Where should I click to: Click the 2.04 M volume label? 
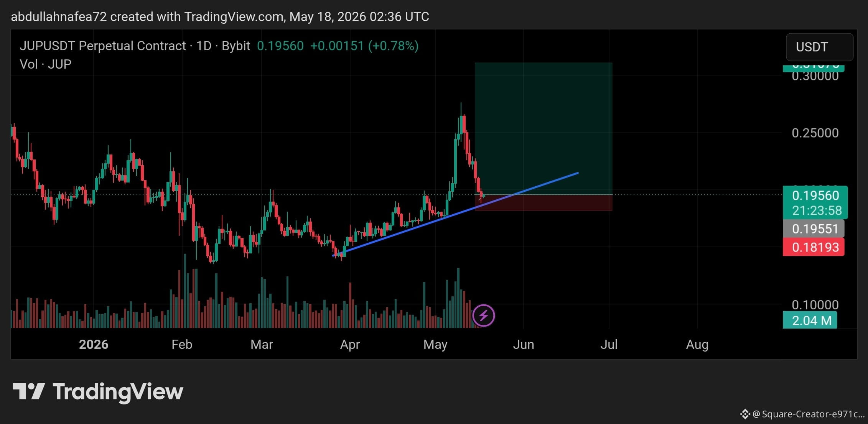click(x=810, y=320)
